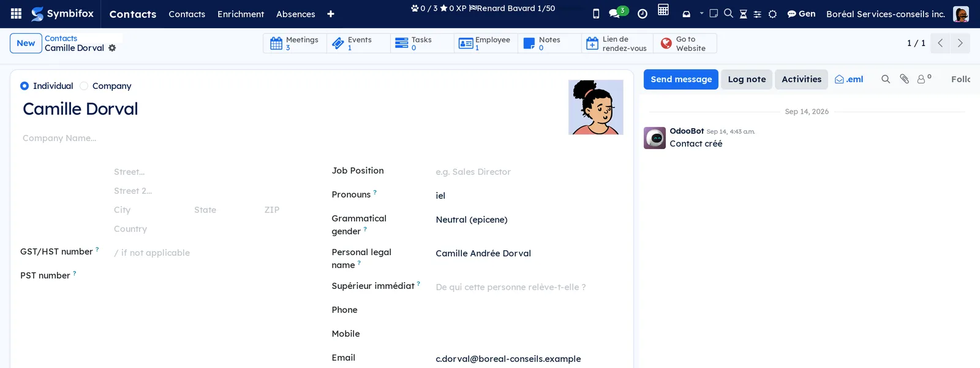Click the Send message button
This screenshot has width=980, height=368.
pos(681,79)
